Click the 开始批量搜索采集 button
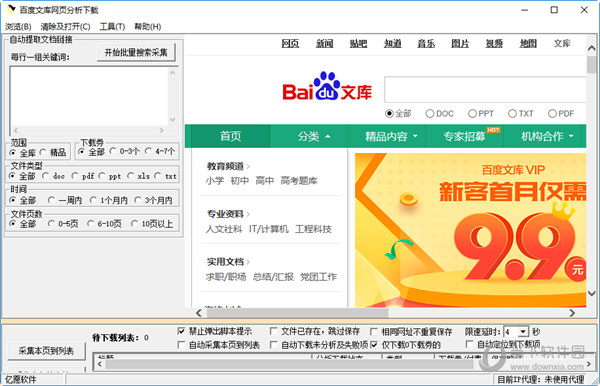This screenshot has width=600, height=386. click(136, 52)
